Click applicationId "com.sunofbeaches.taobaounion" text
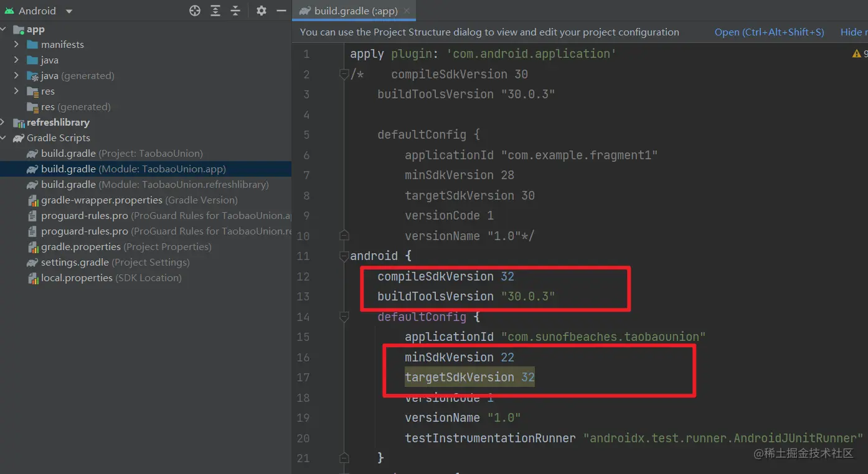This screenshot has width=868, height=474. pyautogui.click(x=555, y=337)
